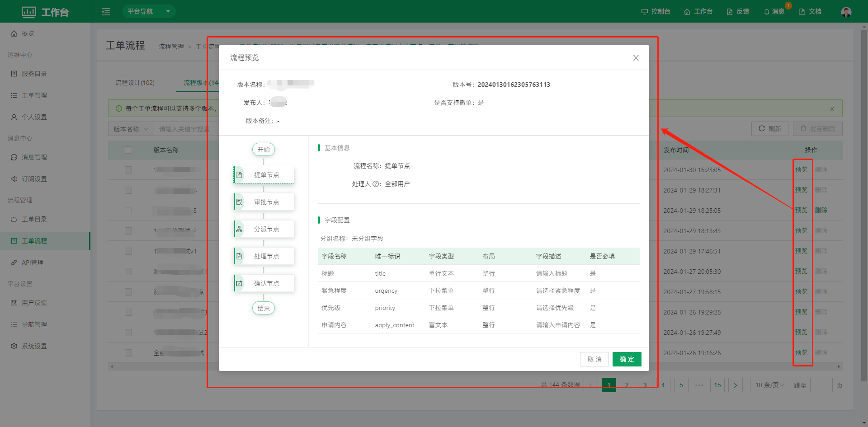Click the 批量删除 button
Image resolution: width=868 pixels, height=427 pixels.
[818, 129]
